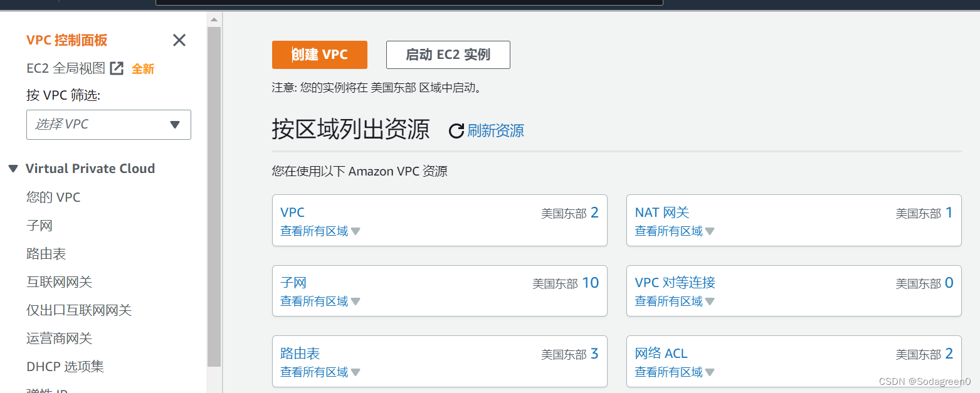Viewport: 980px width, 393px height.
Task: Close the VPC control panel sidebar
Action: (x=179, y=40)
